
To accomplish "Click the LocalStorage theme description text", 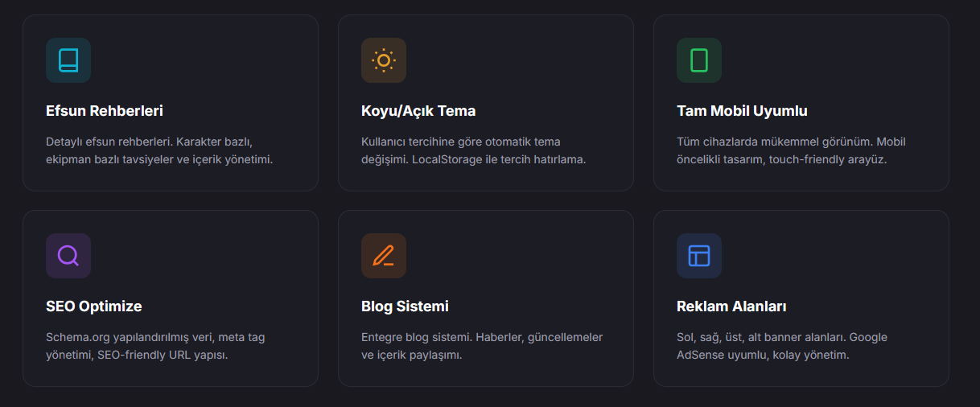I will (474, 150).
